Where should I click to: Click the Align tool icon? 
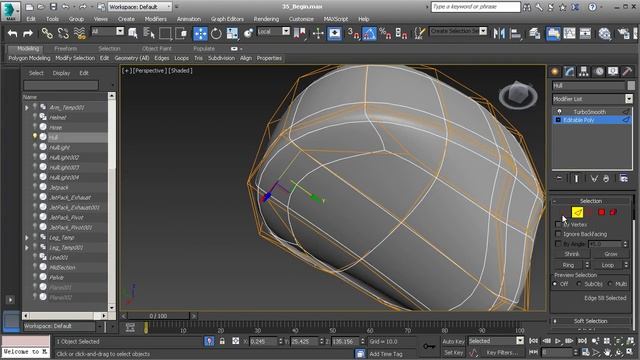coord(516,33)
